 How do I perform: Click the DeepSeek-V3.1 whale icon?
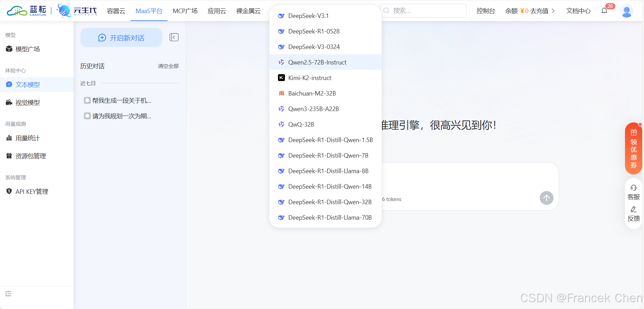tap(281, 16)
